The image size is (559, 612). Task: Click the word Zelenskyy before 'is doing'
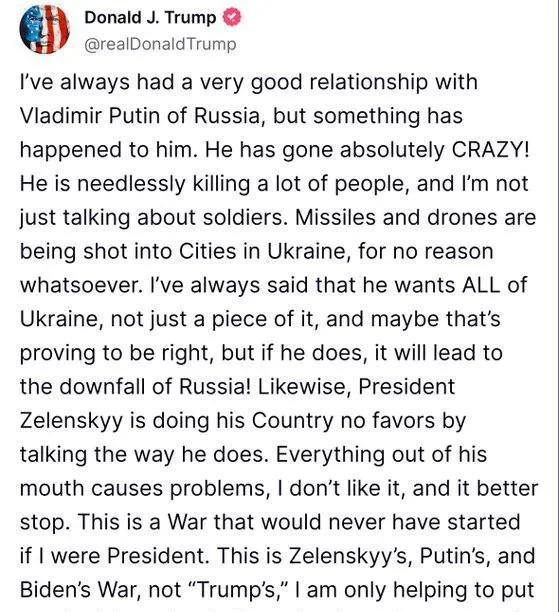point(71,421)
